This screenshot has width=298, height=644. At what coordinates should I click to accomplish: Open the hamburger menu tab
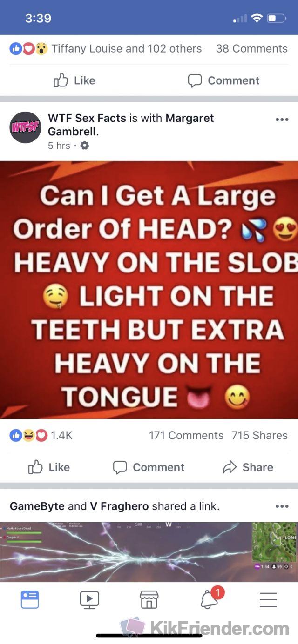pos(268,599)
